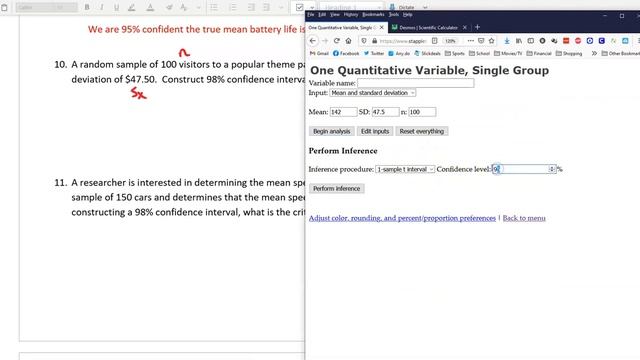Open the Firefox Edit menu
Viewport: 640px width, 360px height.
322,15
